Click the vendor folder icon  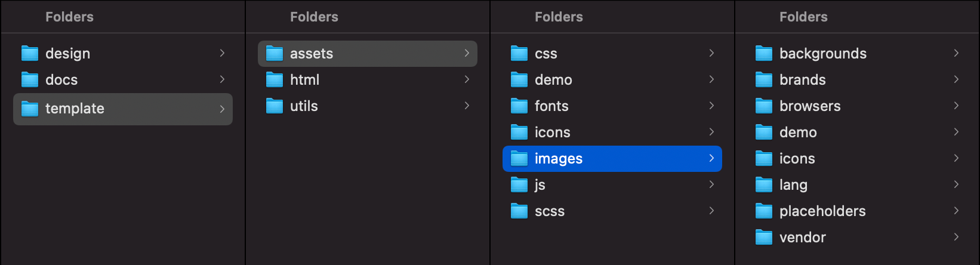coord(763,238)
